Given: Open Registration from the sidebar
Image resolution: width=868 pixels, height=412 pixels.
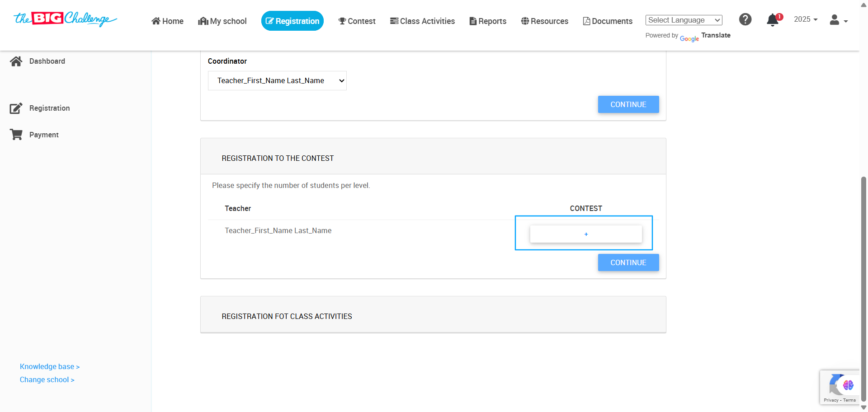Looking at the screenshot, I should click(x=50, y=108).
